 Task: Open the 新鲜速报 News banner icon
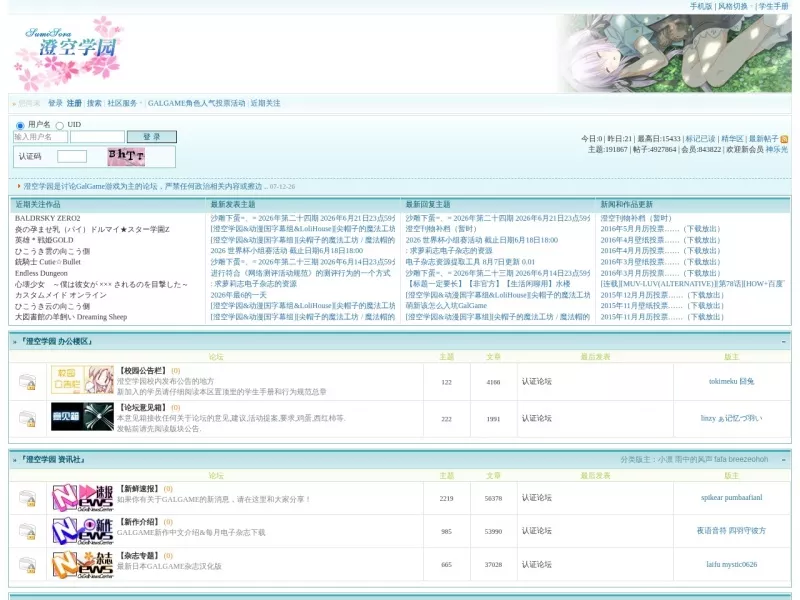82,498
